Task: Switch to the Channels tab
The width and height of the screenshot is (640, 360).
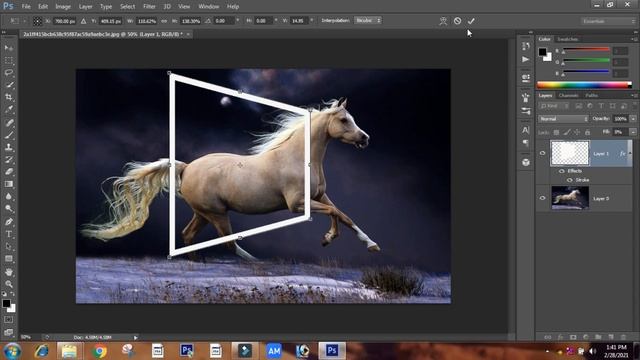Action: click(569, 96)
